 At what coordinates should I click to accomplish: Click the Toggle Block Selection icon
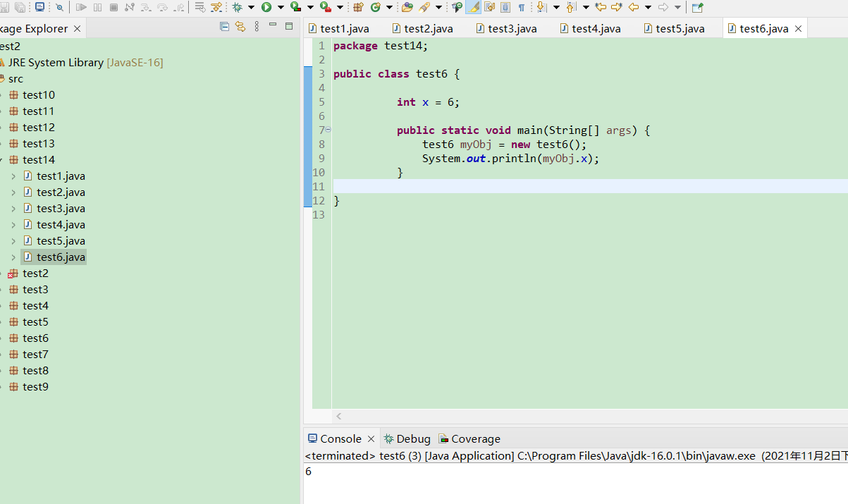pyautogui.click(x=505, y=7)
